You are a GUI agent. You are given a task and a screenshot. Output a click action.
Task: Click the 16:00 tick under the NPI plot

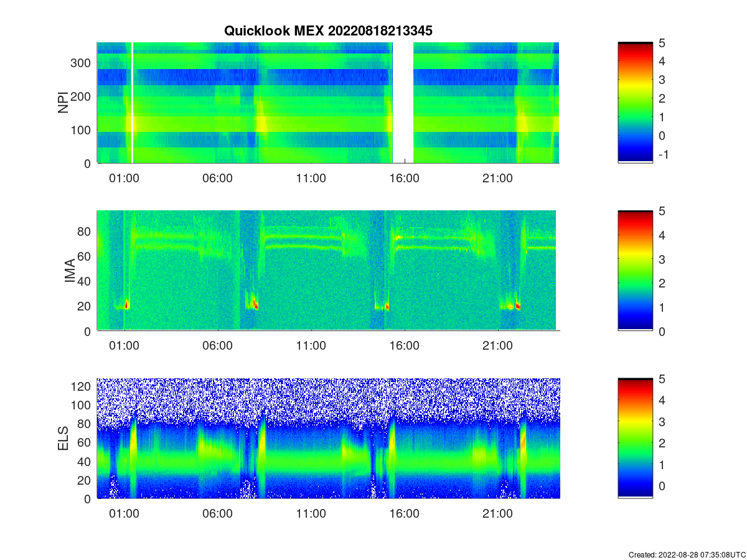[x=405, y=178]
